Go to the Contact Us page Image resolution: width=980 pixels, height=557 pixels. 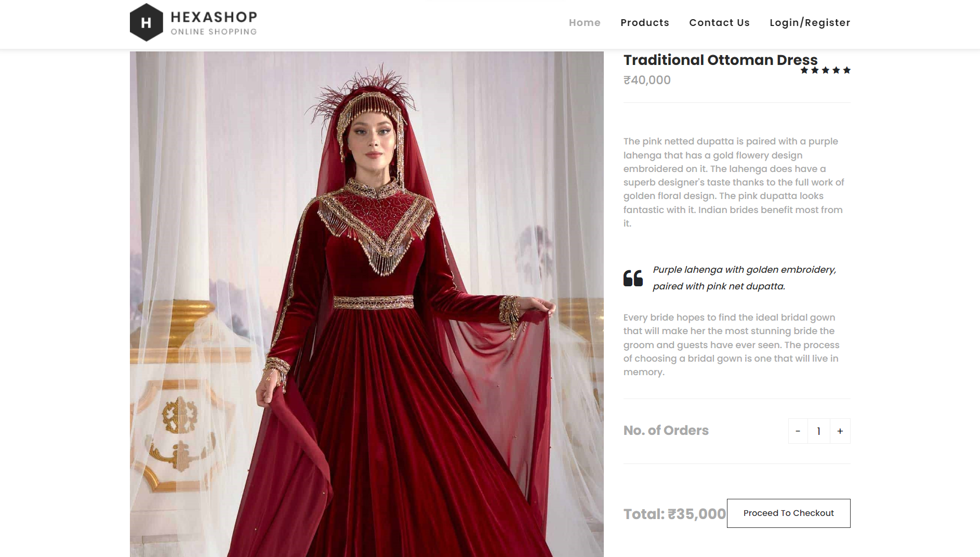719,22
